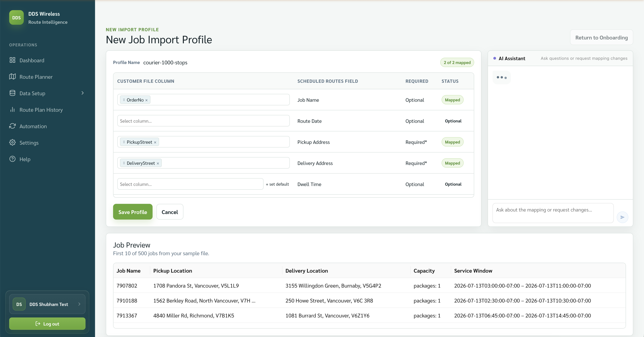Image resolution: width=644 pixels, height=337 pixels.
Task: Click the Route Plan History chart icon
Action: (12, 110)
